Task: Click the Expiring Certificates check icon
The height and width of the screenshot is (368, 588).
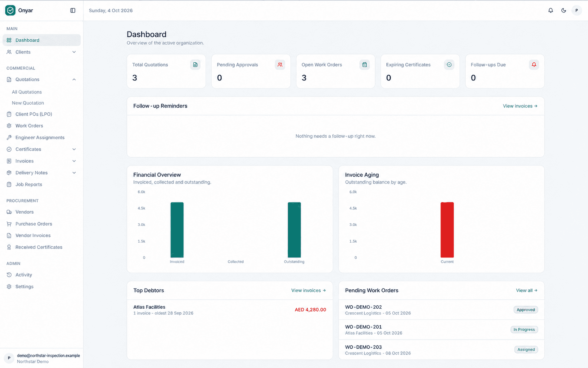Action: pyautogui.click(x=449, y=65)
